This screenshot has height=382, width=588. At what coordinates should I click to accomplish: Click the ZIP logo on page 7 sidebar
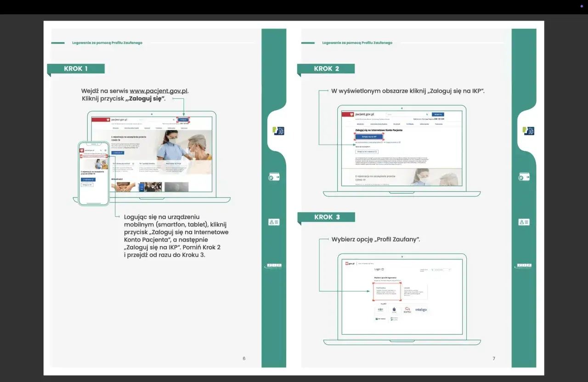[524, 266]
